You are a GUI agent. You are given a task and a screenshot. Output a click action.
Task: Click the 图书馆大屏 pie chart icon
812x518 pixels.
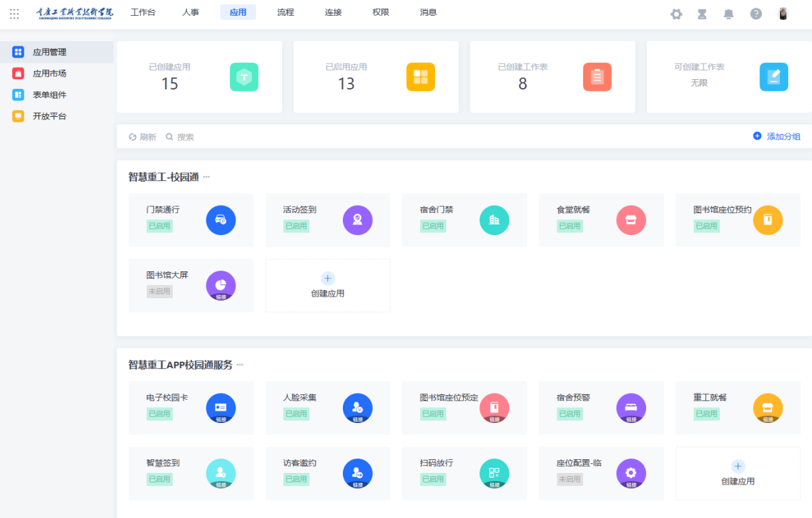pyautogui.click(x=221, y=285)
